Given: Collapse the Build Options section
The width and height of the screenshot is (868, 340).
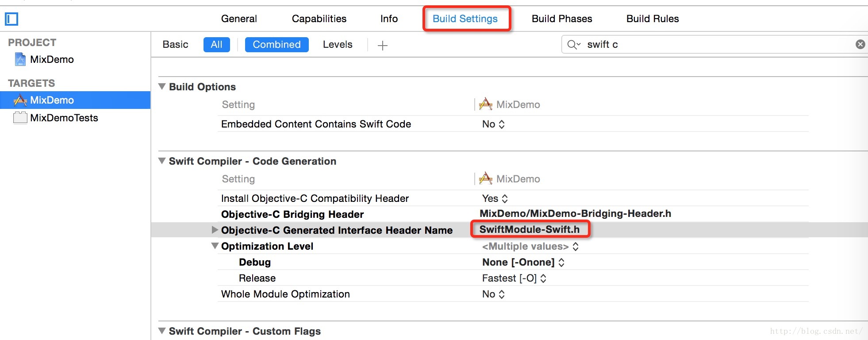Looking at the screenshot, I should (162, 86).
